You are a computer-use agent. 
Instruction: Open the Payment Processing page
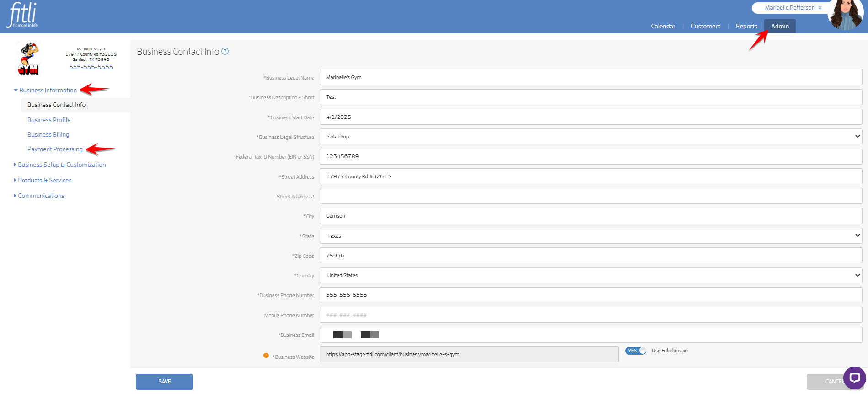pos(55,149)
